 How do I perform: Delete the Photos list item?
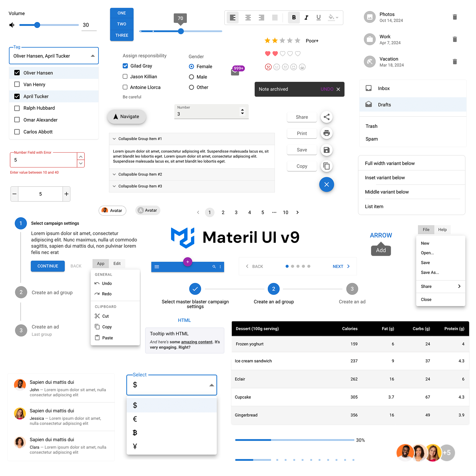coord(455,17)
